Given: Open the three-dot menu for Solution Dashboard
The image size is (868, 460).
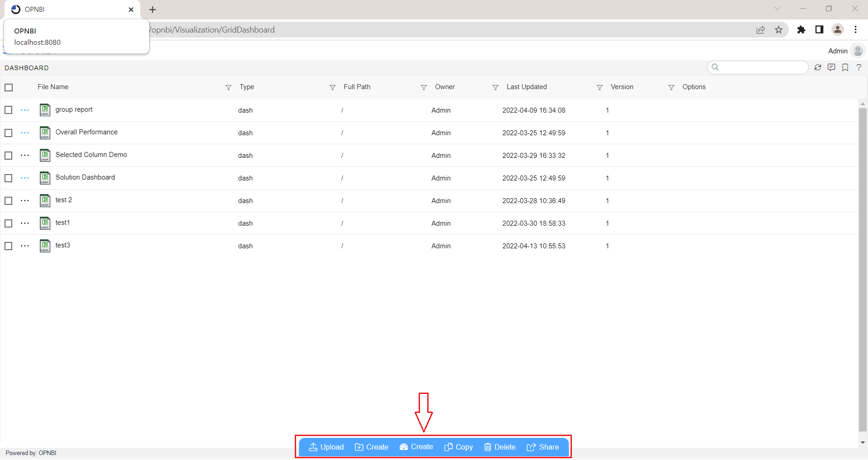Looking at the screenshot, I should tap(25, 178).
